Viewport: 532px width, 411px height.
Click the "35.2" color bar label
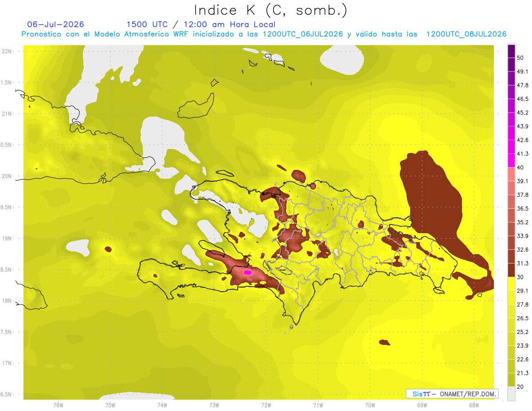523,222
